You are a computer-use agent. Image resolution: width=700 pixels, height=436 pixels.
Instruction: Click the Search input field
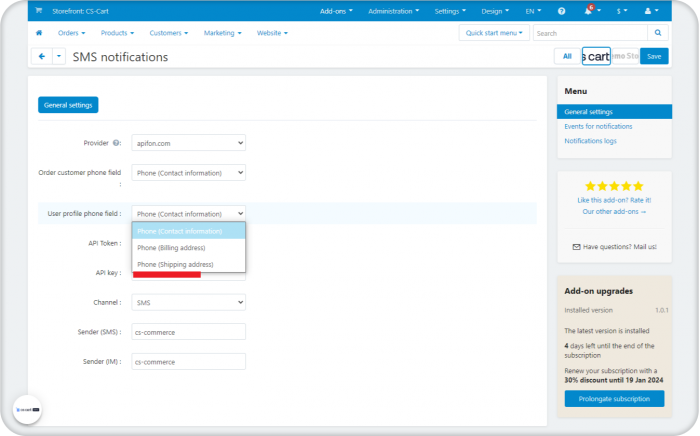(590, 33)
